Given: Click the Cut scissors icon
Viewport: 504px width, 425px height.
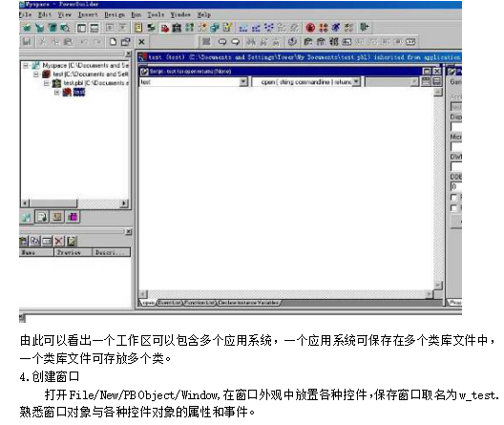Looking at the screenshot, I should pos(42,42).
